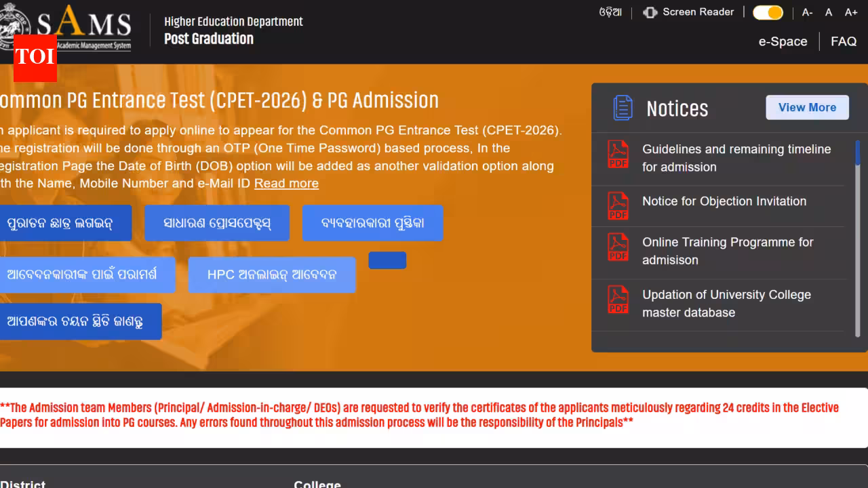Open the e-Space menu item
Screen dimensions: 868x488
(783, 41)
